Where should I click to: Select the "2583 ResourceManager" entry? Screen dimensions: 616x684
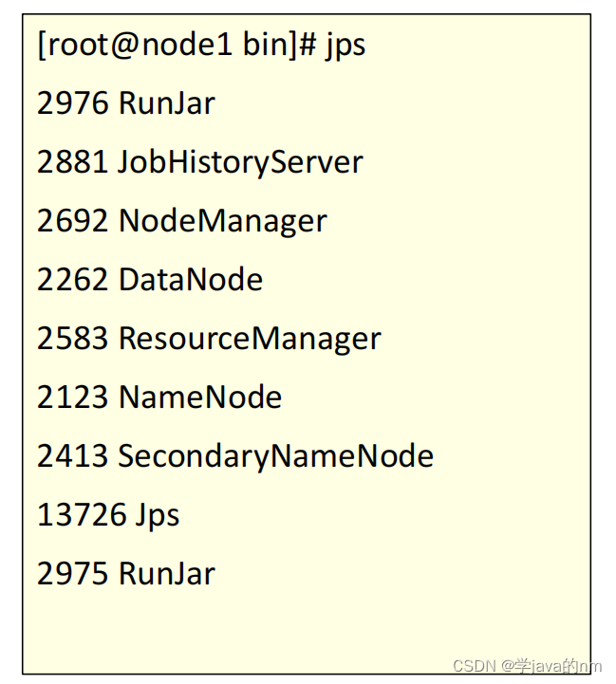[x=209, y=339]
